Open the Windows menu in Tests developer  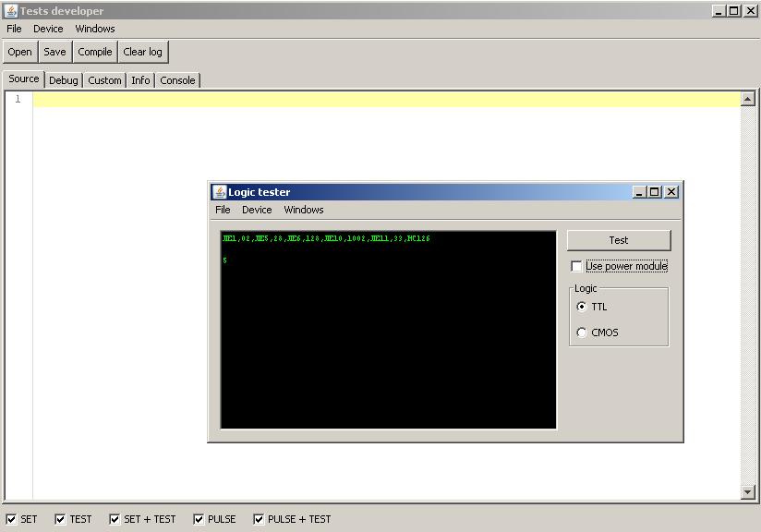click(95, 29)
